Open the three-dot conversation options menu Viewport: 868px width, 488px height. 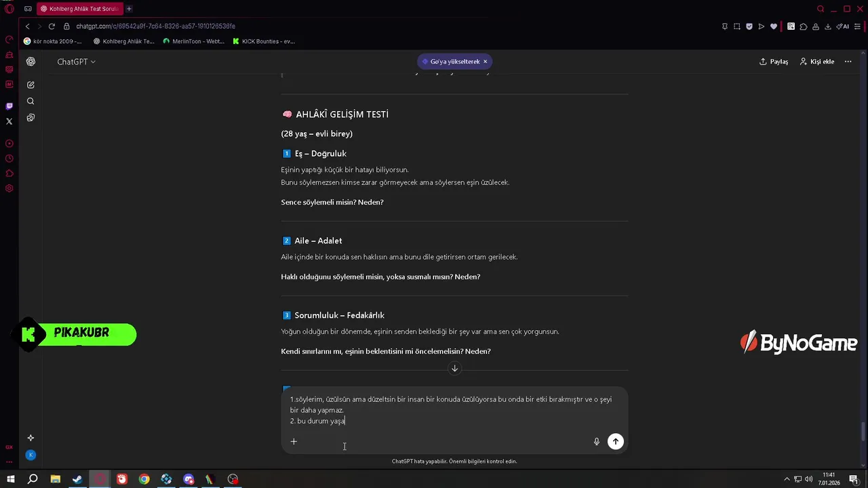coord(848,62)
